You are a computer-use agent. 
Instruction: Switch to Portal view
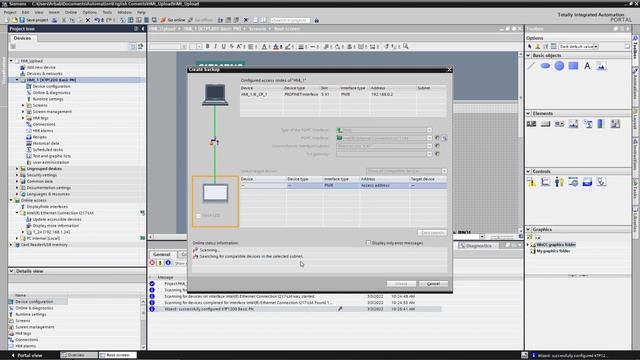tap(27, 356)
